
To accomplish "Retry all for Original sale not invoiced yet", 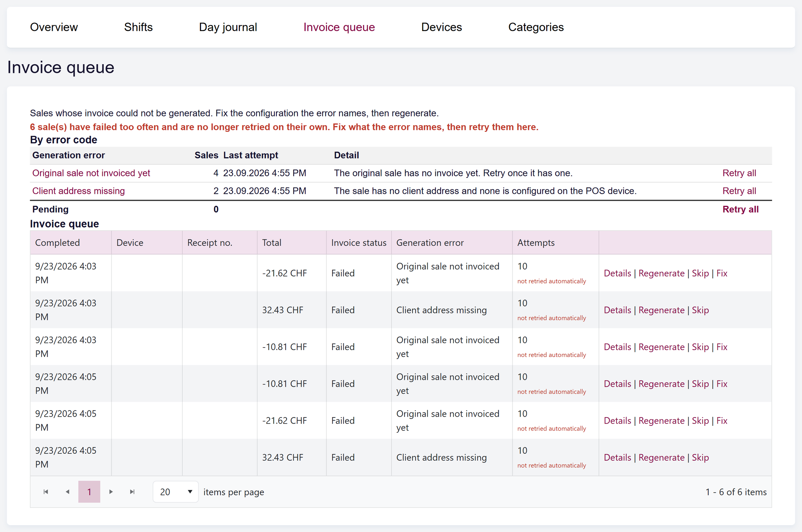I will [x=739, y=173].
